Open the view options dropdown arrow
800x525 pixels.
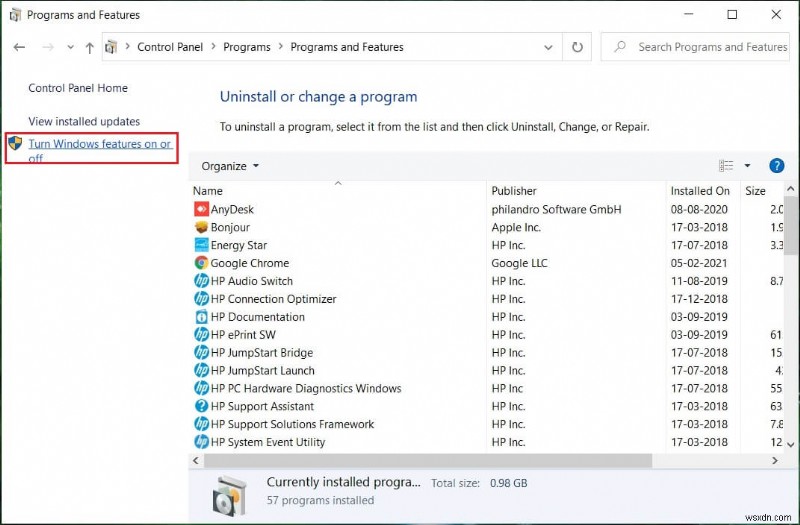tap(747, 166)
